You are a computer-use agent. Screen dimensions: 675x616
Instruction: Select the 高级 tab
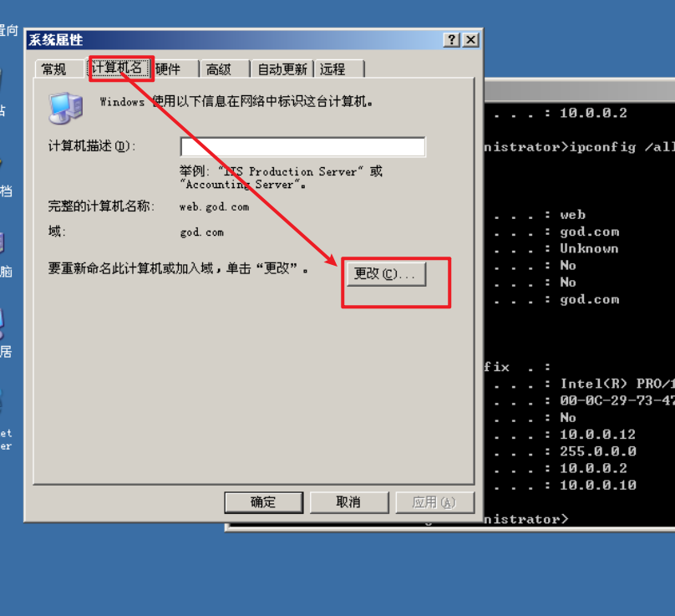224,69
